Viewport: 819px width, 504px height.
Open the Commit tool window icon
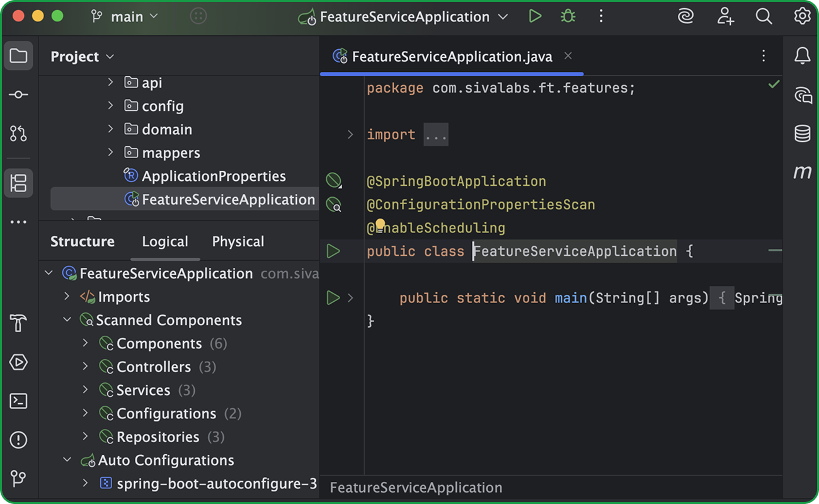point(18,94)
